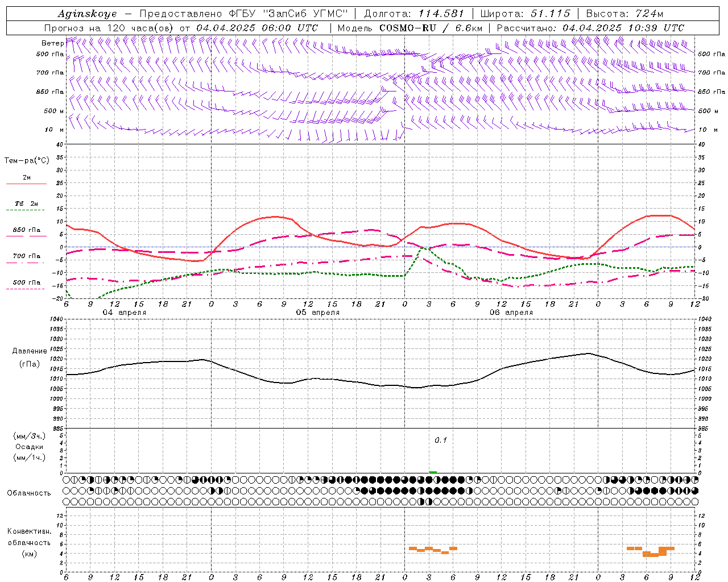Click the 850 гПа temperature legend entry

[26, 230]
